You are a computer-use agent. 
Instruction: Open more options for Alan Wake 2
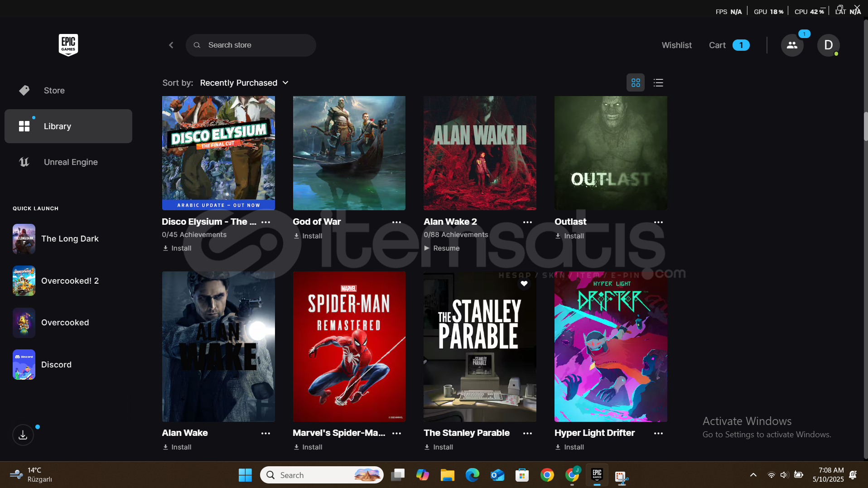pos(528,222)
